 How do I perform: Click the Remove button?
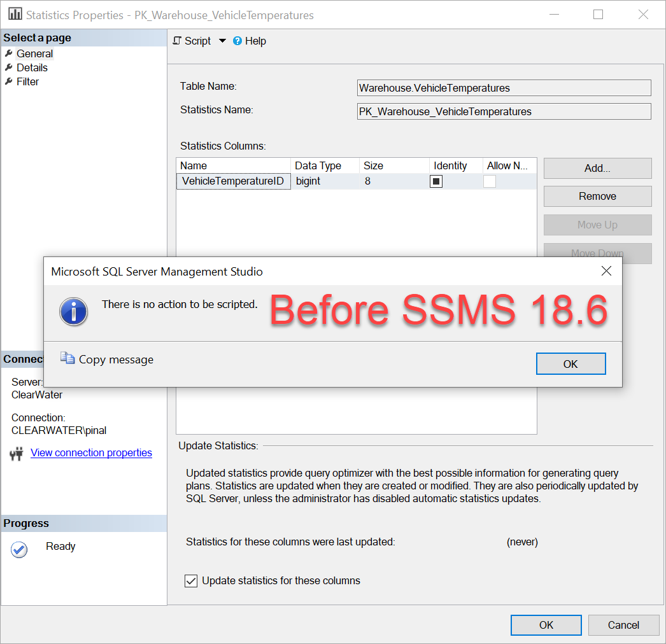point(597,196)
